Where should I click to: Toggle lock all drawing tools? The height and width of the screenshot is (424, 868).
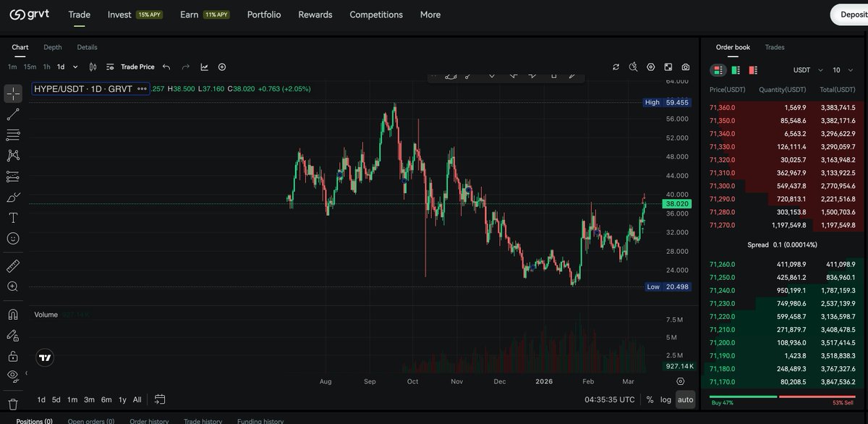(x=13, y=356)
